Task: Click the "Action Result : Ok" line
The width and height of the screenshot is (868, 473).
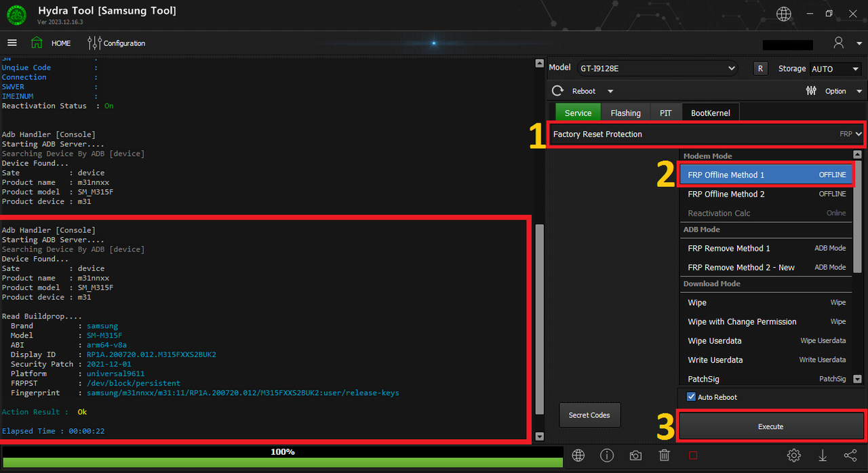Action: coord(44,412)
